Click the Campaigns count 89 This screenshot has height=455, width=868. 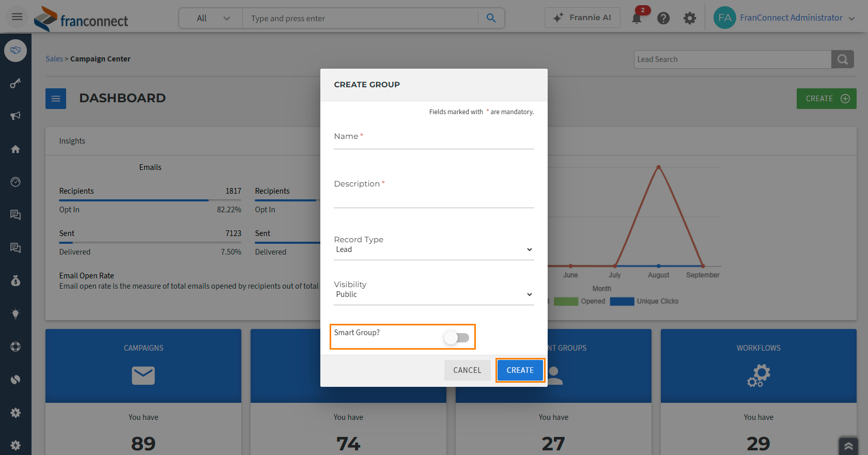(x=143, y=444)
